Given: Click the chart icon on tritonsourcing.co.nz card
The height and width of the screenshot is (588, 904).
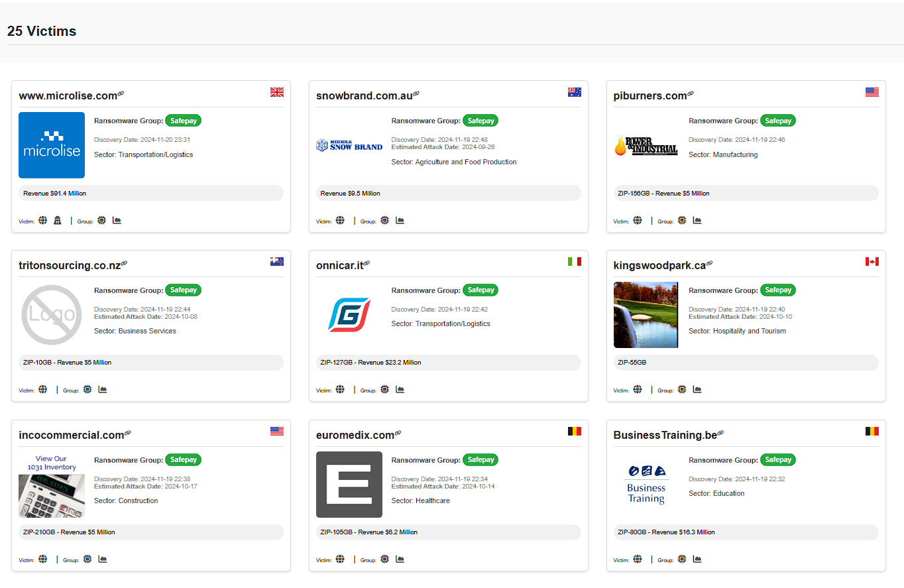Looking at the screenshot, I should tap(103, 390).
